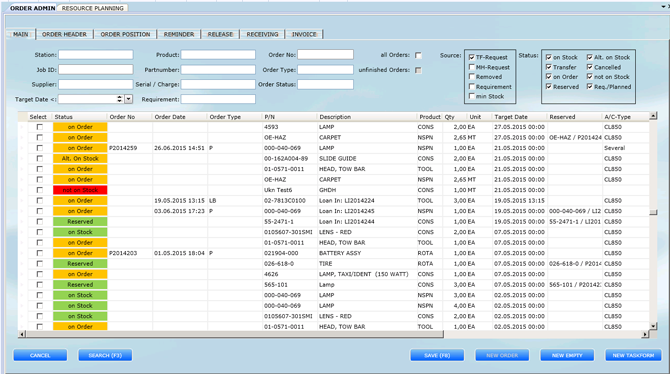Focus the Order No field
The image size is (670, 374).
click(326, 55)
